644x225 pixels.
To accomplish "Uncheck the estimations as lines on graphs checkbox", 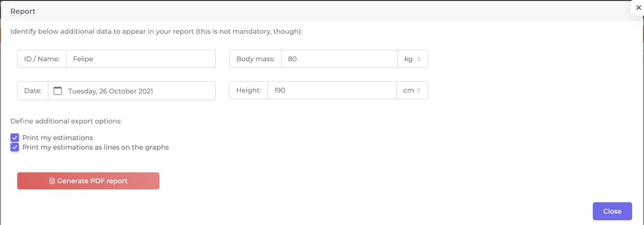I will point(15,147).
